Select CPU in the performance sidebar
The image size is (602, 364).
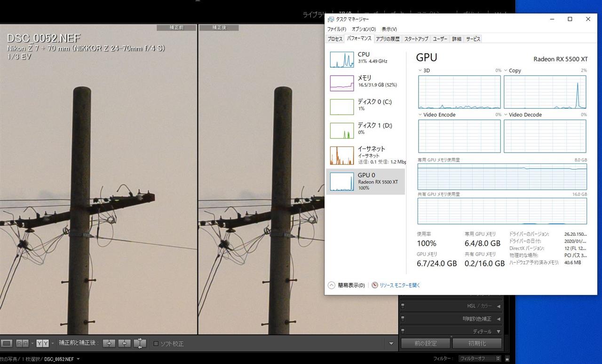click(365, 59)
